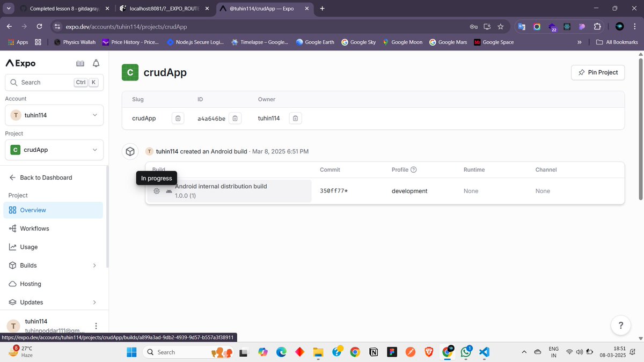
Task: Click the Pin Project button
Action: pos(598,72)
